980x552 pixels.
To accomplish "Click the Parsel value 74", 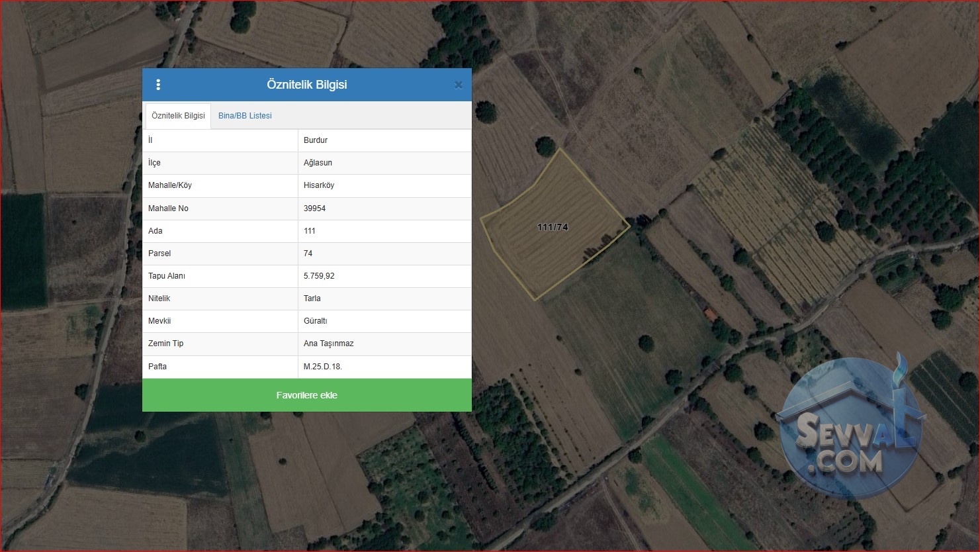I will (x=308, y=253).
